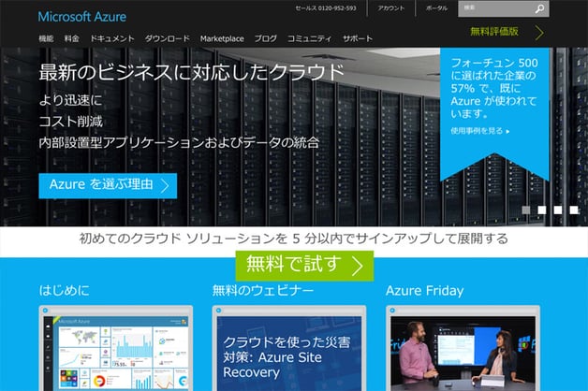Open the ダウンロード menu item
This screenshot has width=588, height=391.
pyautogui.click(x=168, y=38)
